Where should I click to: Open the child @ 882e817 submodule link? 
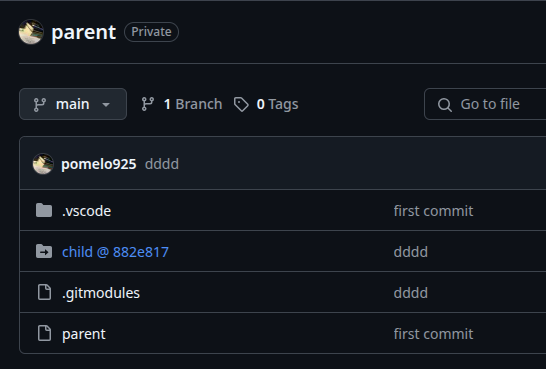[115, 252]
